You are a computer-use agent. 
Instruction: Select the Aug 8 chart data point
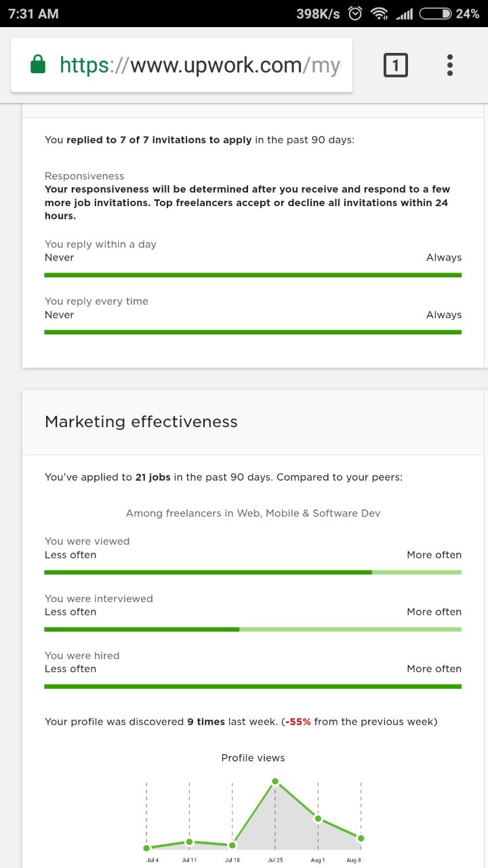click(361, 838)
